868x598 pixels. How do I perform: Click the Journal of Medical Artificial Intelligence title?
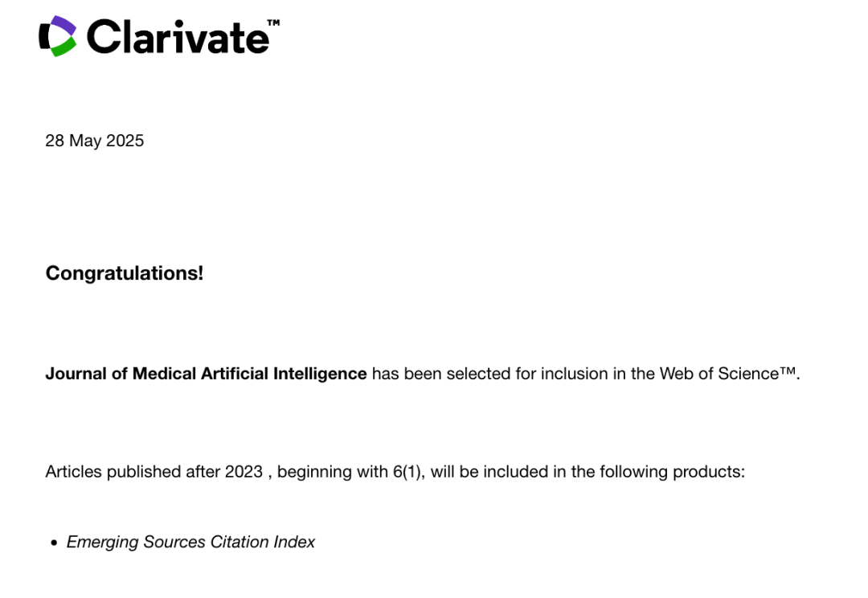click(x=206, y=374)
